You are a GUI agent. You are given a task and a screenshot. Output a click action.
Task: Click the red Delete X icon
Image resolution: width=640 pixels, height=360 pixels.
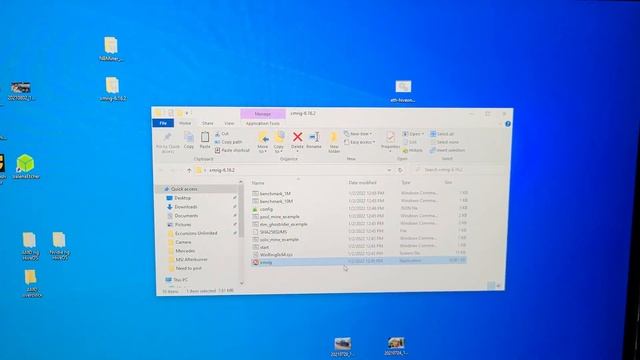[x=298, y=137]
